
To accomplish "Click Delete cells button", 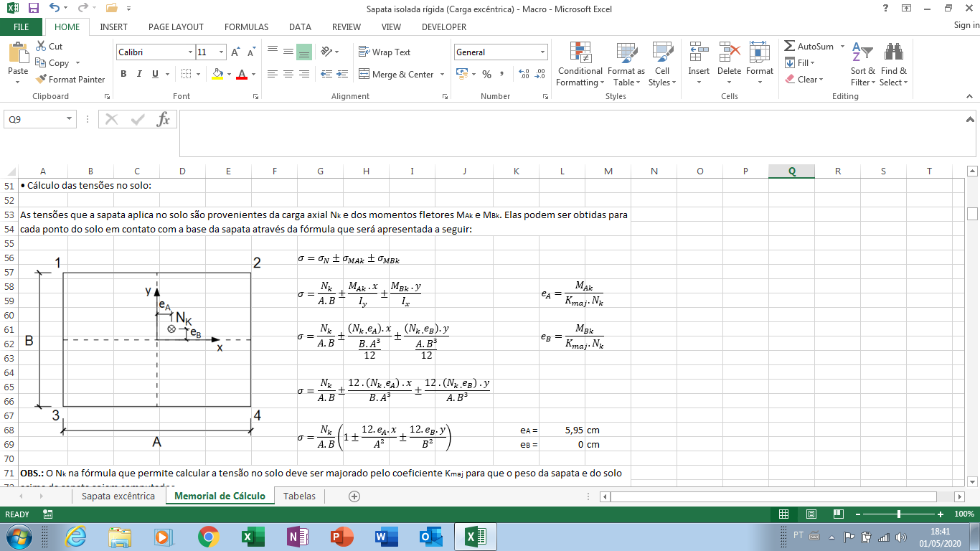I will click(729, 64).
